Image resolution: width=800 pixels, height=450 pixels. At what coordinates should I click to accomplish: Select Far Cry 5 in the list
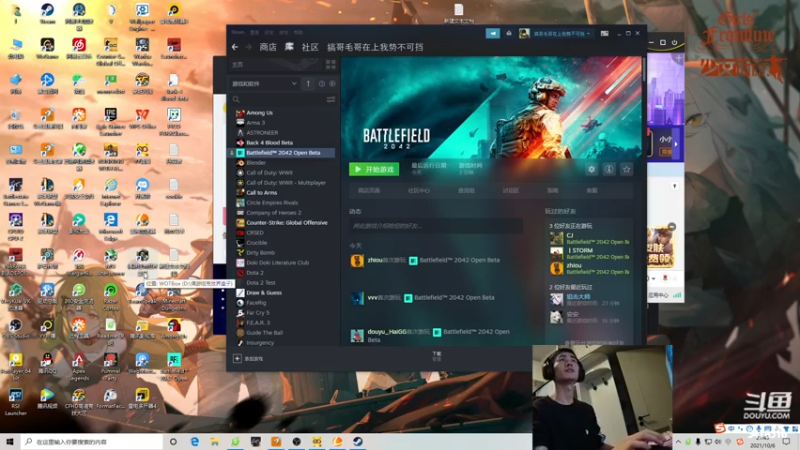(258, 313)
